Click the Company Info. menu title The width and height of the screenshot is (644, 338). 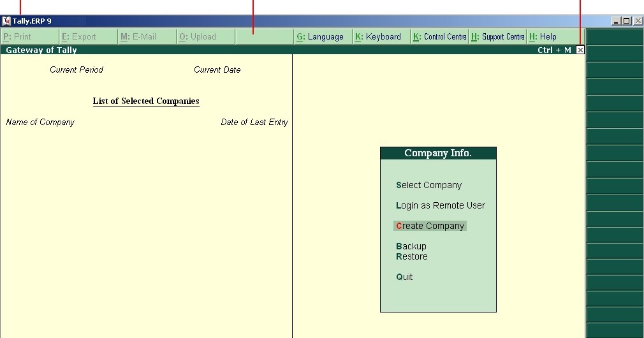[x=438, y=153]
